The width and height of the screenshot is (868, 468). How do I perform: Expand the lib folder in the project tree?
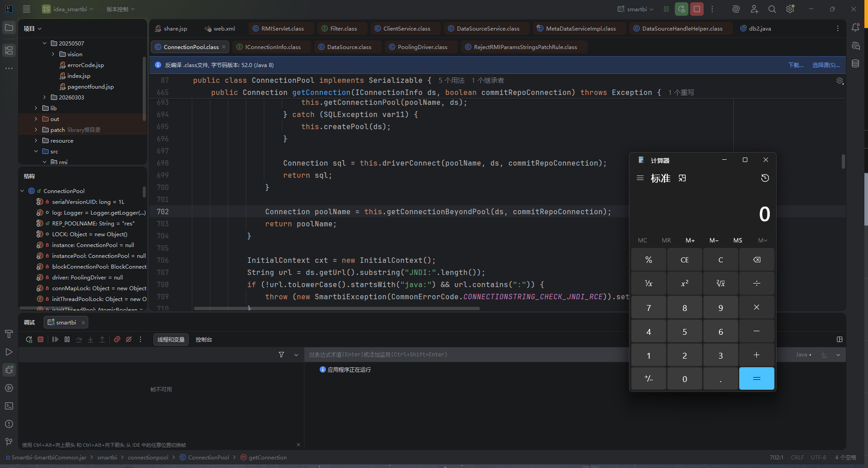[36, 108]
